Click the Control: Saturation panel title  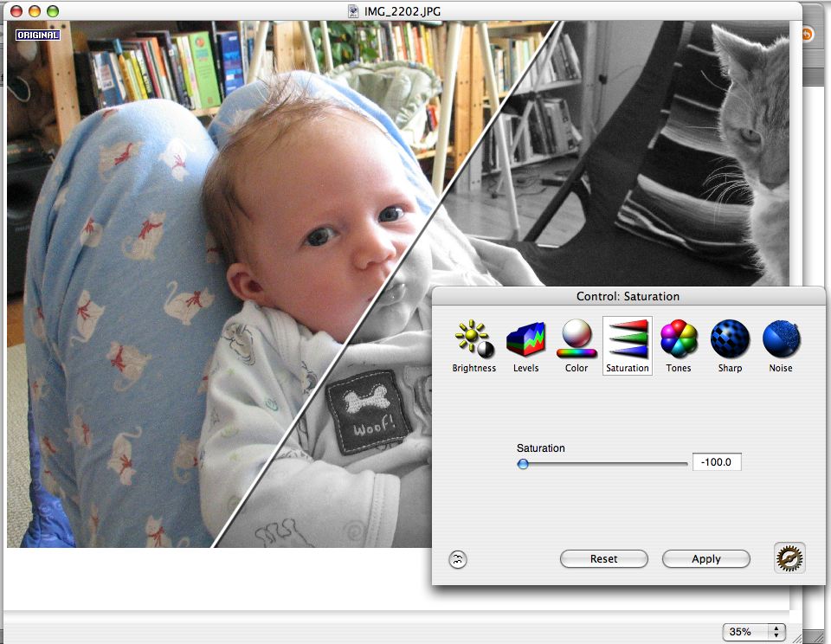pos(628,296)
